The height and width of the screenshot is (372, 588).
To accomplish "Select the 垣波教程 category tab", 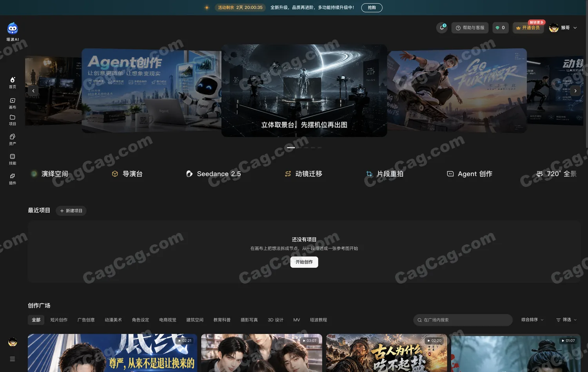I will (318, 320).
